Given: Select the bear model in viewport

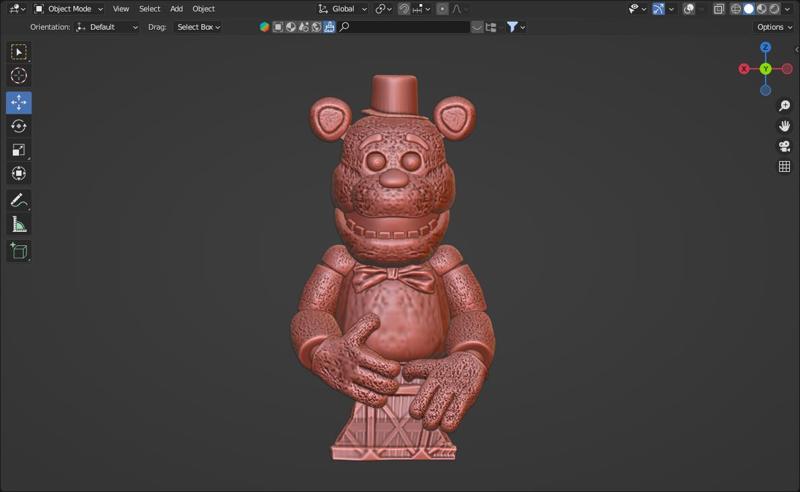Looking at the screenshot, I should [392, 268].
